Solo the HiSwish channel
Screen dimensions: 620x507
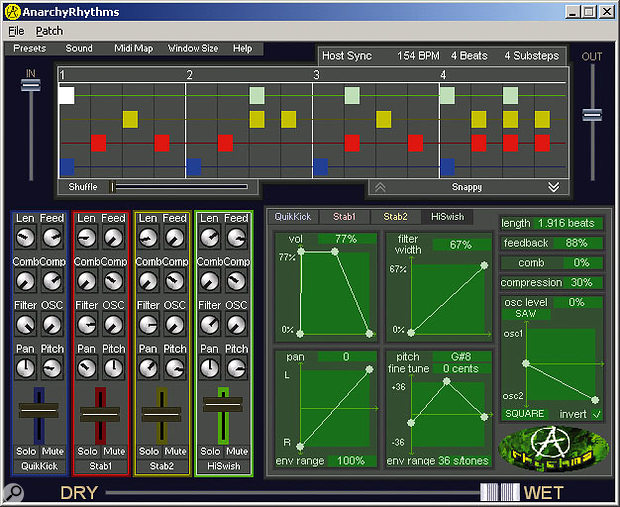(x=210, y=451)
